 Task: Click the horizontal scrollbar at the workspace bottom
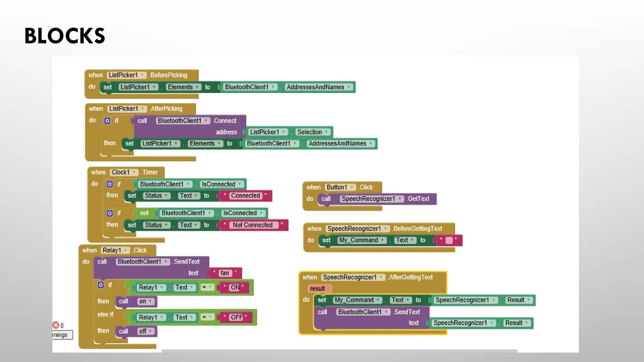(339, 351)
